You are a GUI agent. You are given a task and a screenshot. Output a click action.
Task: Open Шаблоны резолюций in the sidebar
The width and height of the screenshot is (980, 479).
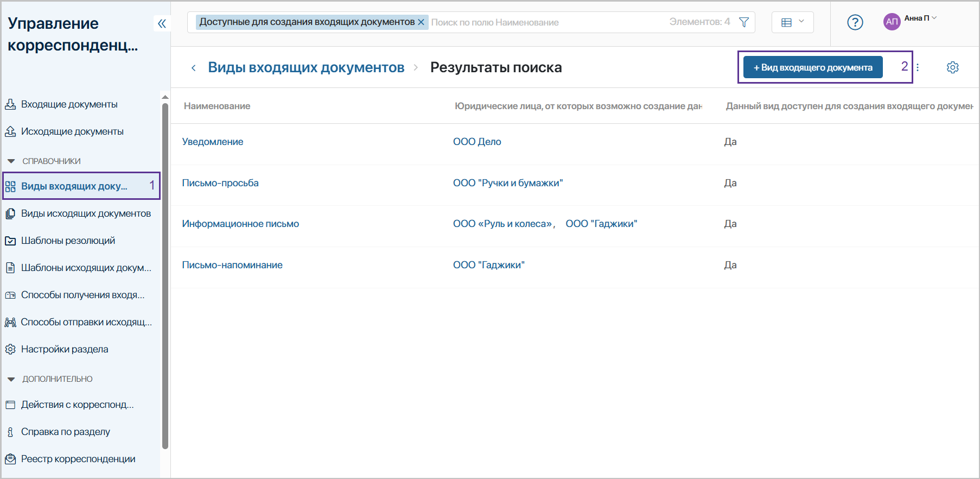click(68, 241)
